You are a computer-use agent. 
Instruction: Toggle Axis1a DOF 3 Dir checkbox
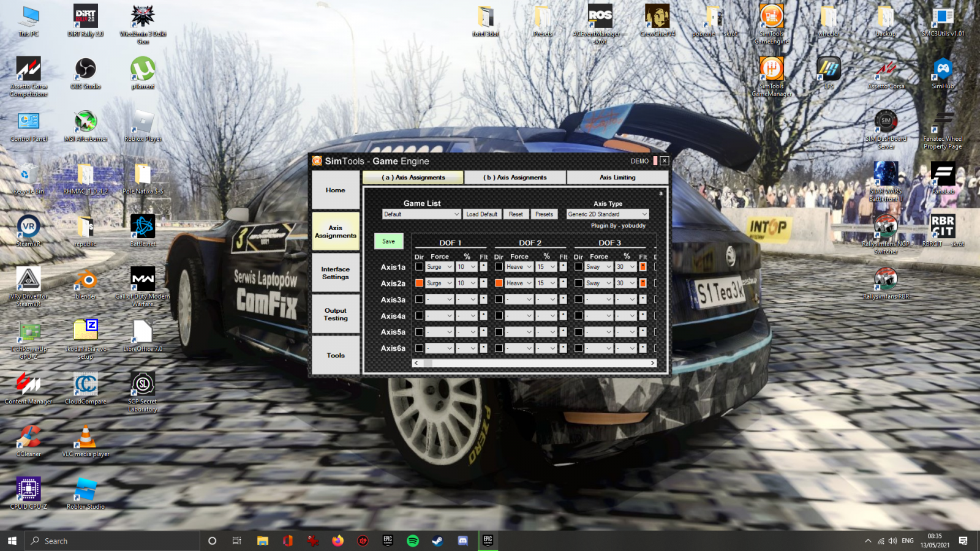click(578, 266)
